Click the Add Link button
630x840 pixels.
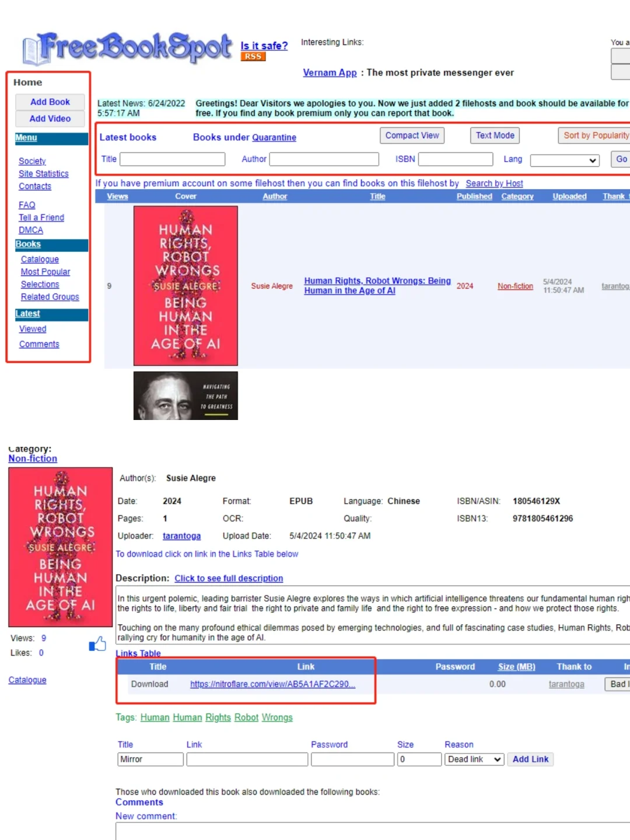coord(530,759)
